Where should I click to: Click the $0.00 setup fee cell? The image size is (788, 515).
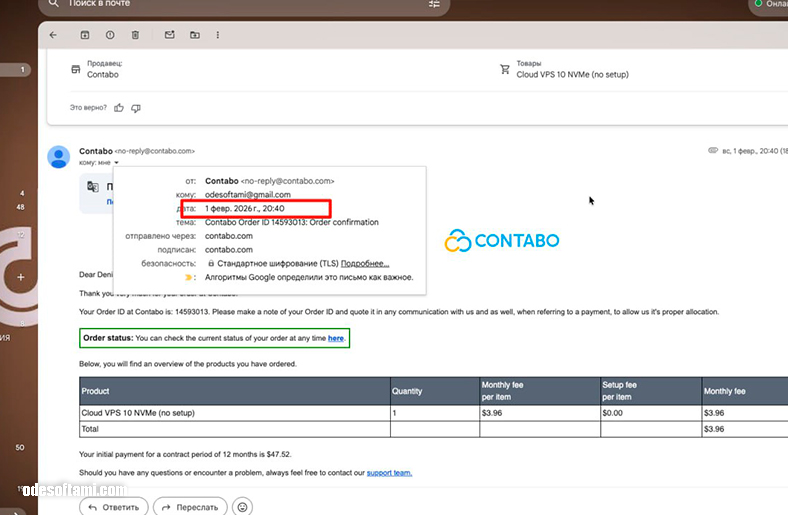(x=651, y=413)
